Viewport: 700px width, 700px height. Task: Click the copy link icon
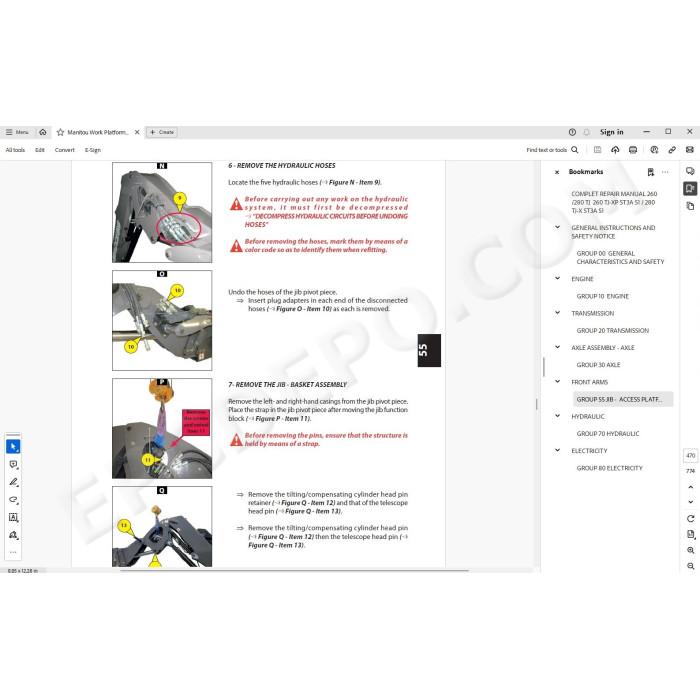(672, 150)
